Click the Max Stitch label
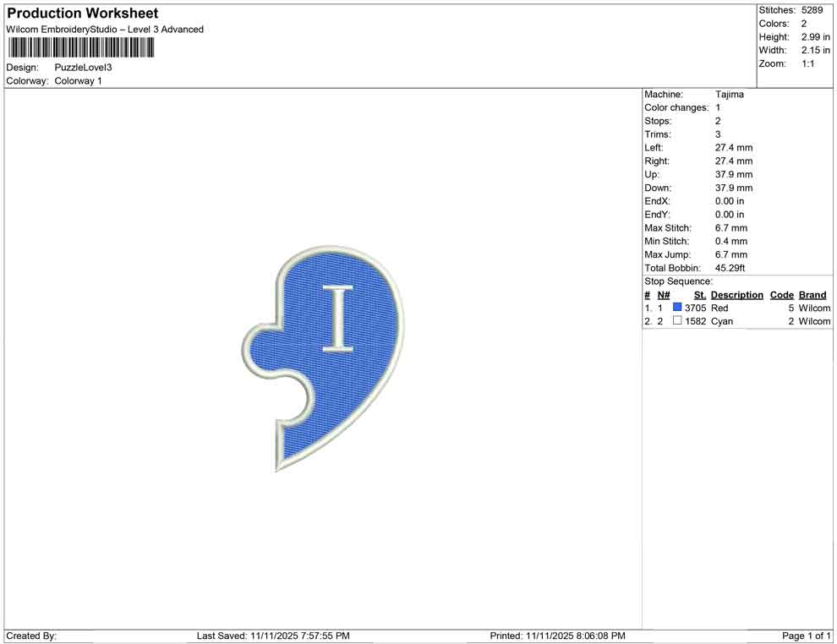Image resolution: width=837 pixels, height=644 pixels. (x=668, y=228)
